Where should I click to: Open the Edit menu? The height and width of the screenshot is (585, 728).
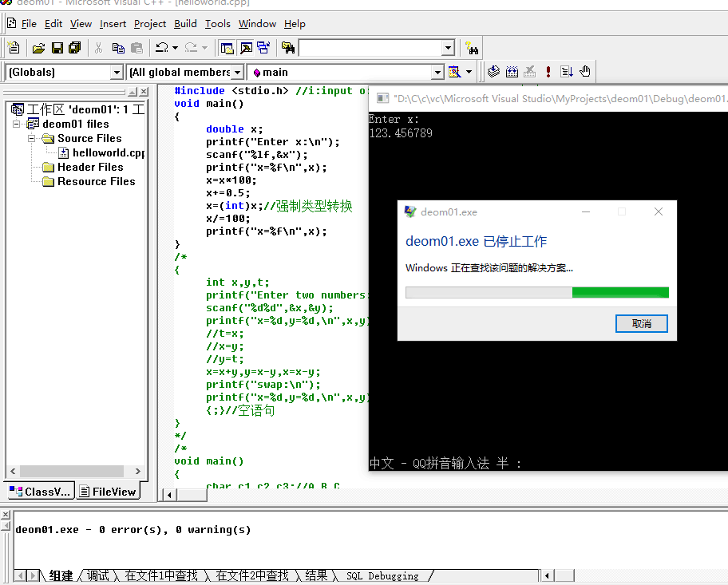[53, 24]
